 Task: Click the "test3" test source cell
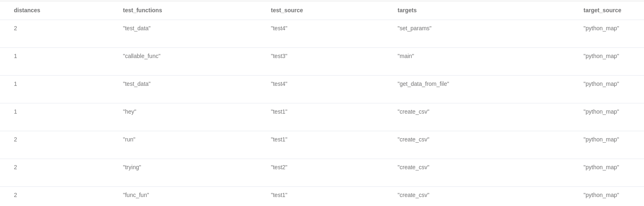coord(279,56)
